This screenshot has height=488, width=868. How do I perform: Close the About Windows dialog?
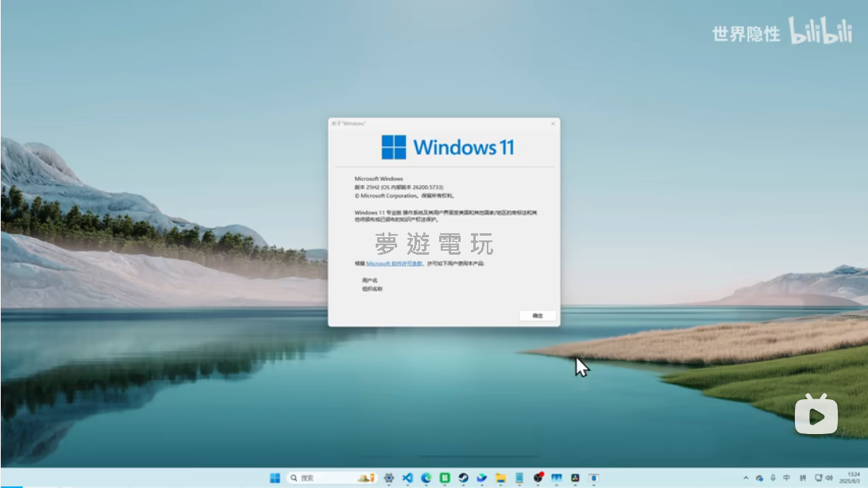[x=553, y=124]
